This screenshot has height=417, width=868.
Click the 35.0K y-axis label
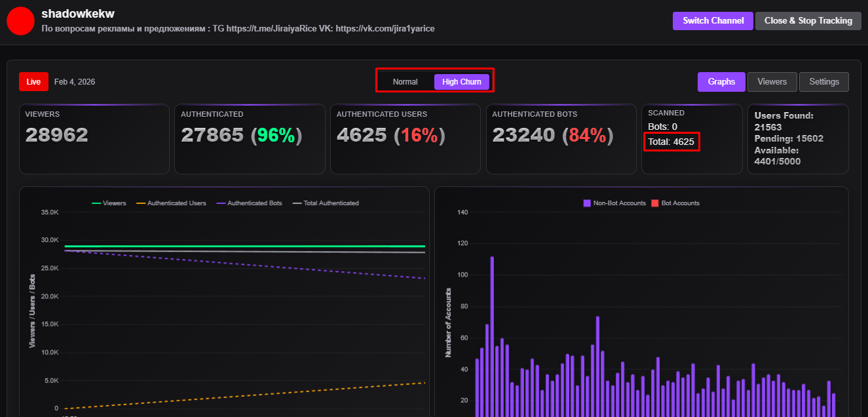tap(49, 212)
